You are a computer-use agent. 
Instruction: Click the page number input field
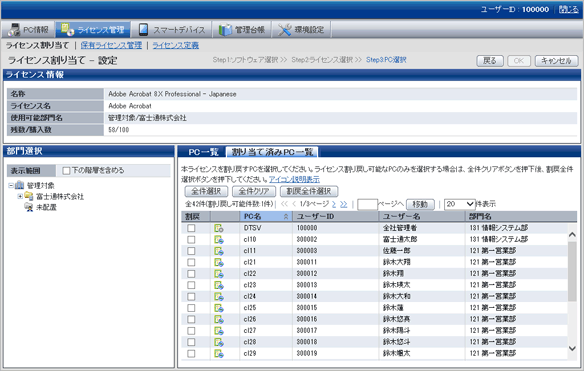367,204
